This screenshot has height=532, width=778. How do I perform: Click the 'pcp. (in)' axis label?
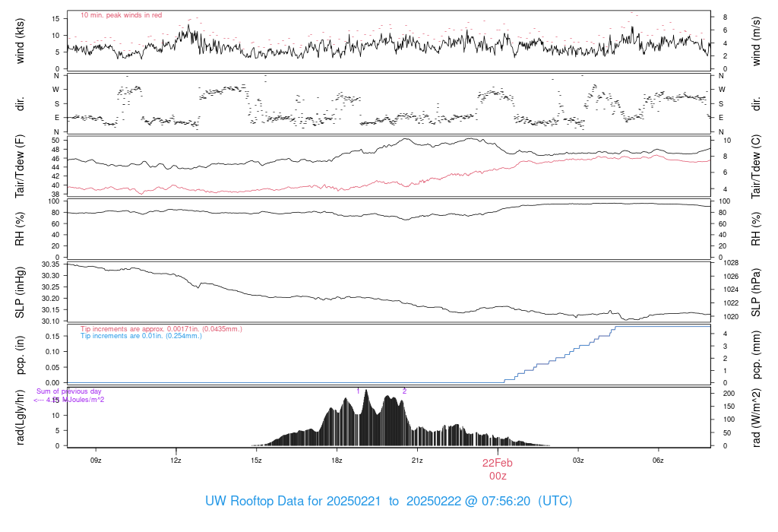tap(19, 354)
